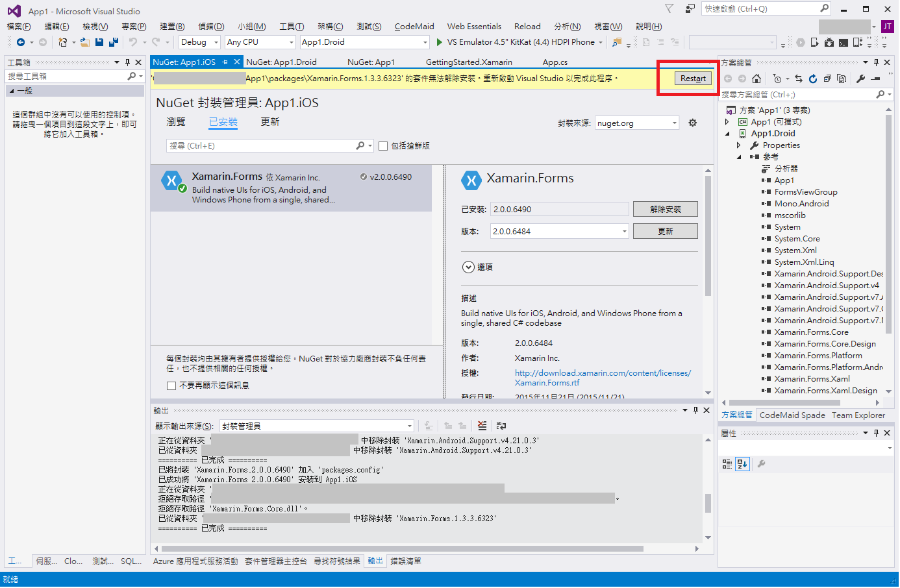Click Sync with Active Document icon
The height and width of the screenshot is (588, 900).
[x=799, y=79]
